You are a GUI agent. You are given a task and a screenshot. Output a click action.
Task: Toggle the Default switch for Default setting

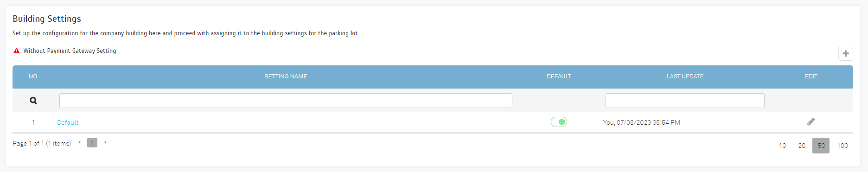[x=559, y=122]
